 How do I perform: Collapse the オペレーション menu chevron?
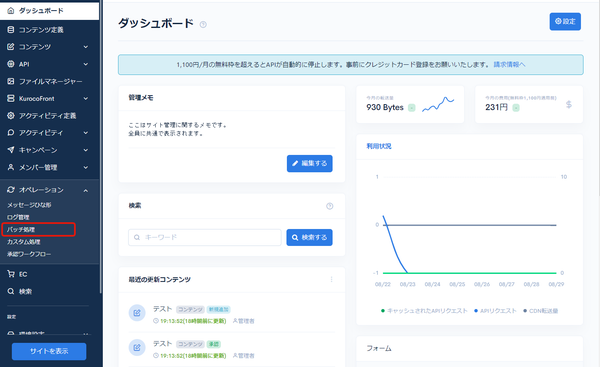click(86, 190)
